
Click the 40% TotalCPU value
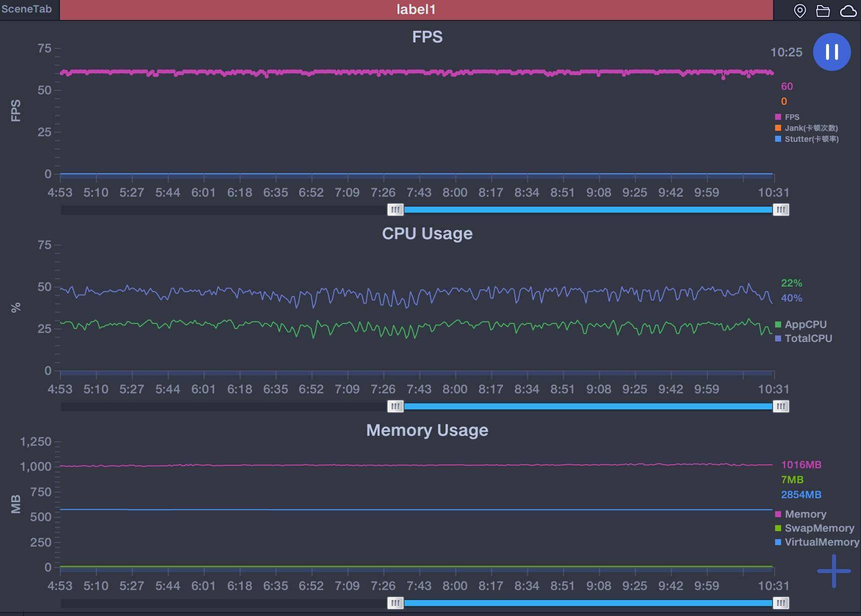click(x=792, y=298)
